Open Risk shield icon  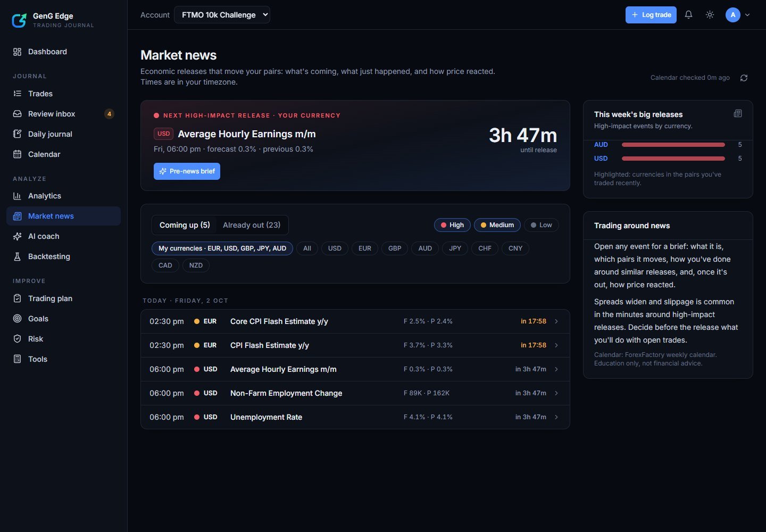click(x=18, y=339)
